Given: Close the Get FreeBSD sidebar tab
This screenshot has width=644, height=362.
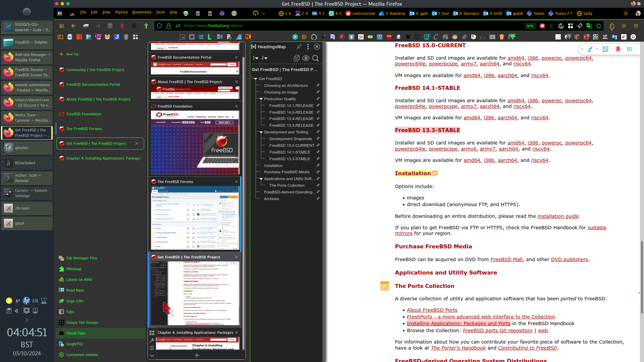Looking at the screenshot, I should [137, 143].
